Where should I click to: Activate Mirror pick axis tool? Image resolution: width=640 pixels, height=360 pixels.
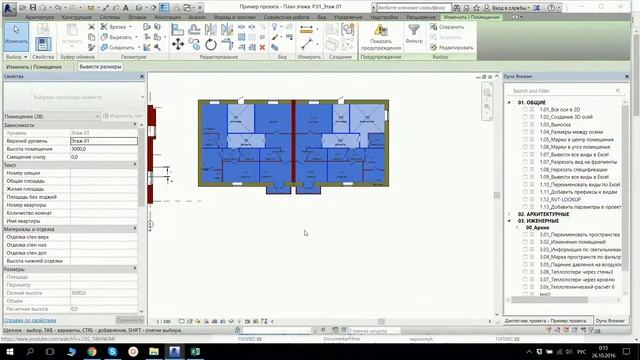[211, 29]
